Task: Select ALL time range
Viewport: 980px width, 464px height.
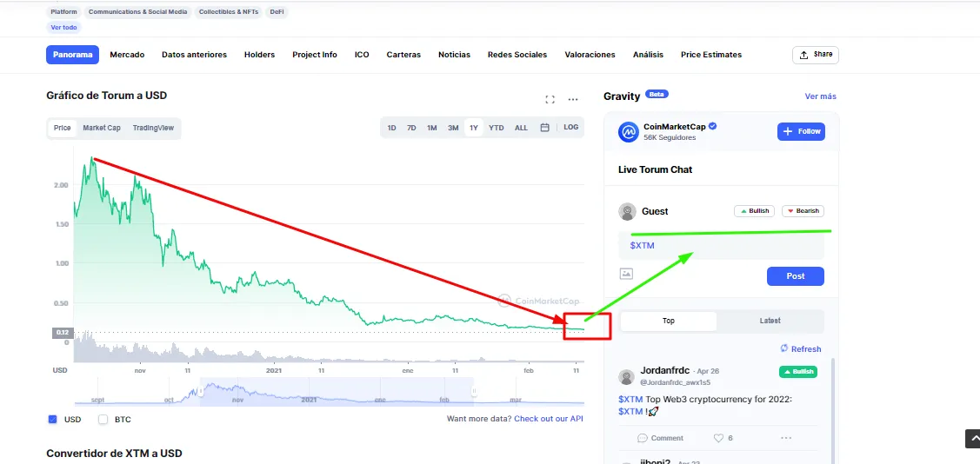Action: pos(521,128)
